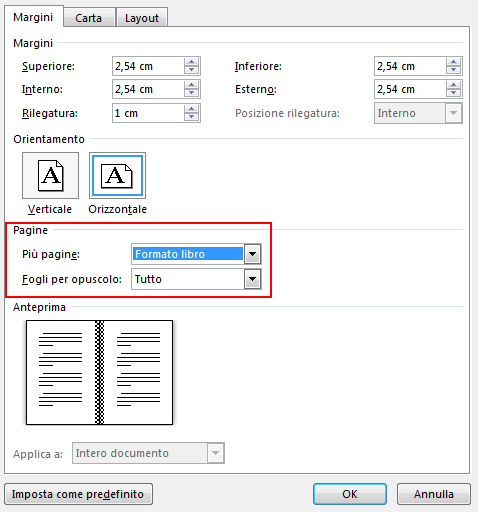This screenshot has width=478, height=512.
Task: Click the Interno label
Action: click(x=42, y=89)
